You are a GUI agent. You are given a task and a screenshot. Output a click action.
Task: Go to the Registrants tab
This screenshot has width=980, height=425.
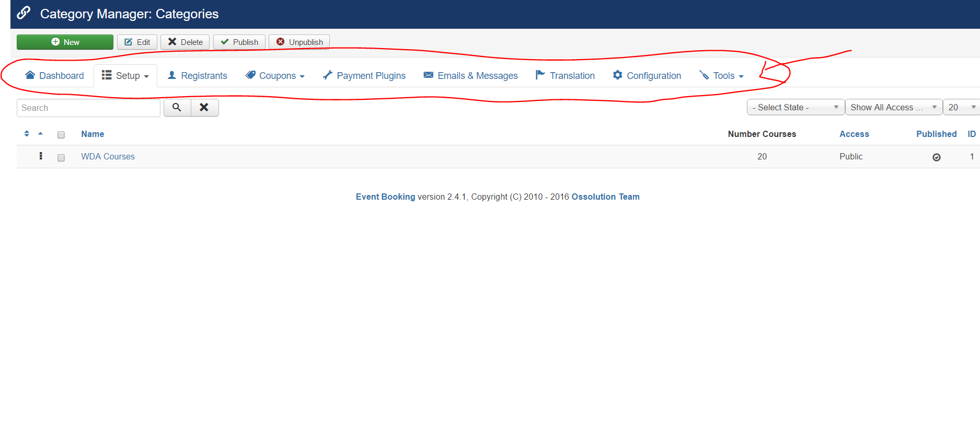(198, 76)
